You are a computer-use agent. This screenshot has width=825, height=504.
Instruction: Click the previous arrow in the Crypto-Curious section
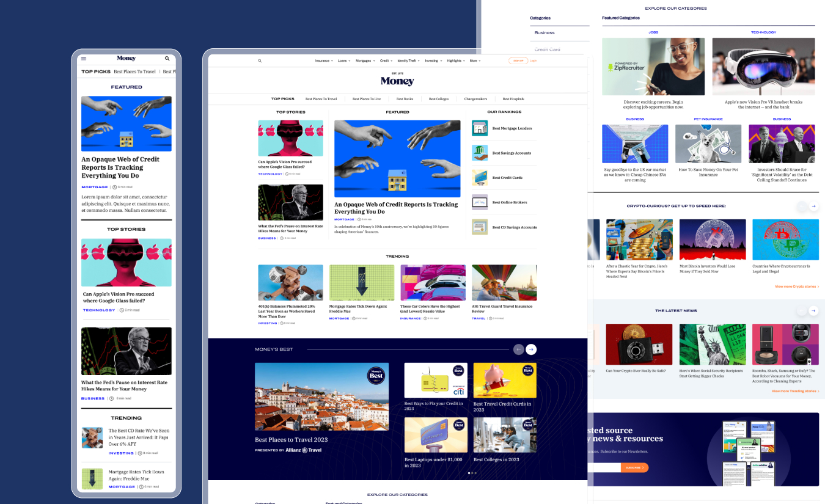coord(801,206)
